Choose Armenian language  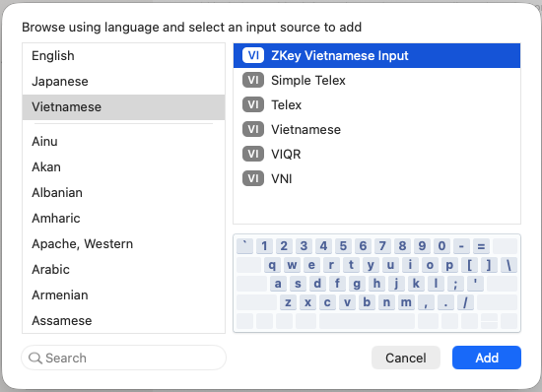124,294
